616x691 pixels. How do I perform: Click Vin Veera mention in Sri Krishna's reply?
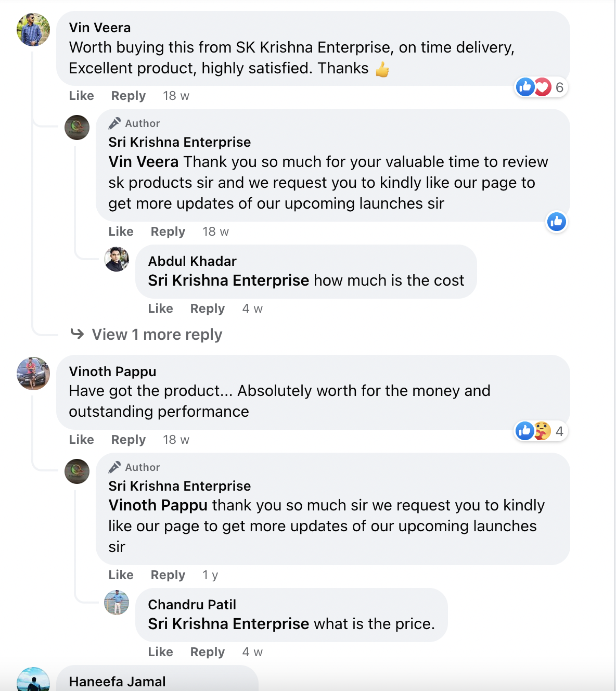pos(144,162)
